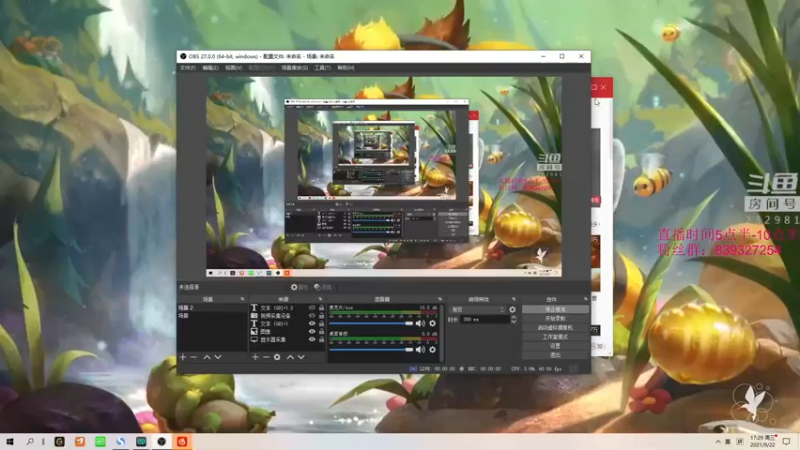This screenshot has width=800, height=450.
Task: Click the 开始录制 button
Action: pos(555,319)
